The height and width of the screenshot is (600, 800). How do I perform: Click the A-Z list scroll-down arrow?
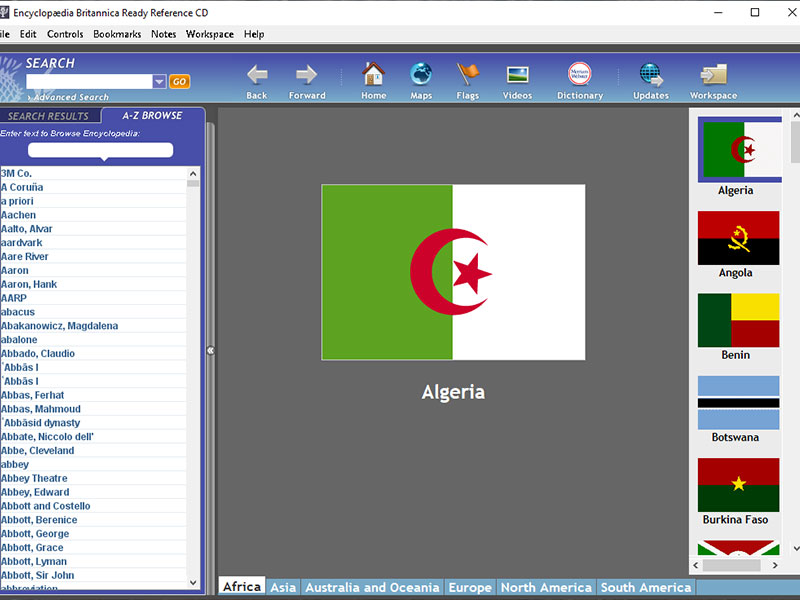point(193,582)
